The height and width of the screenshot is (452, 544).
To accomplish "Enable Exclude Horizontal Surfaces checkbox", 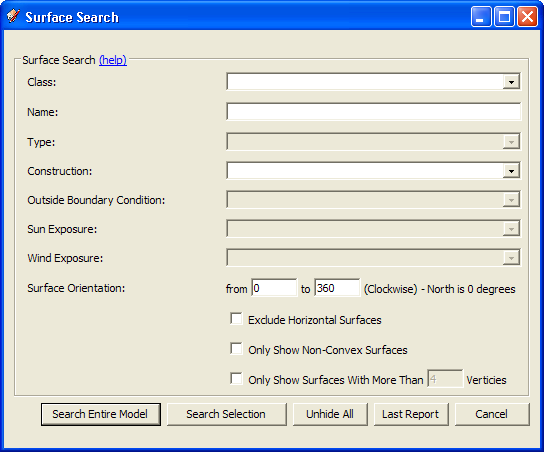I will pos(236,318).
